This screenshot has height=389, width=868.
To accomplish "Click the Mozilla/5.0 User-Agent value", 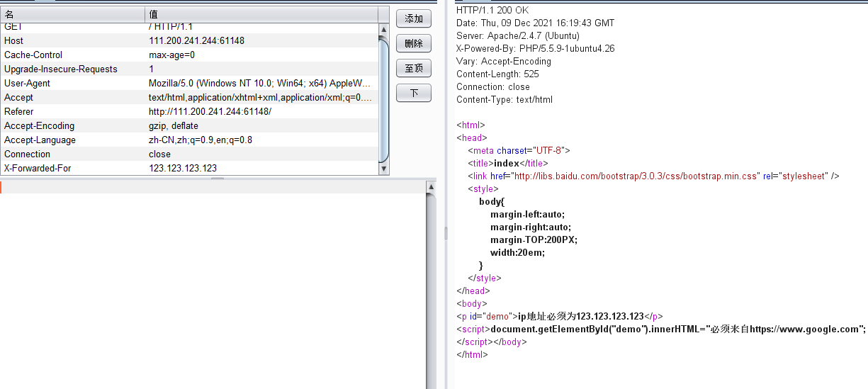I will pos(260,83).
